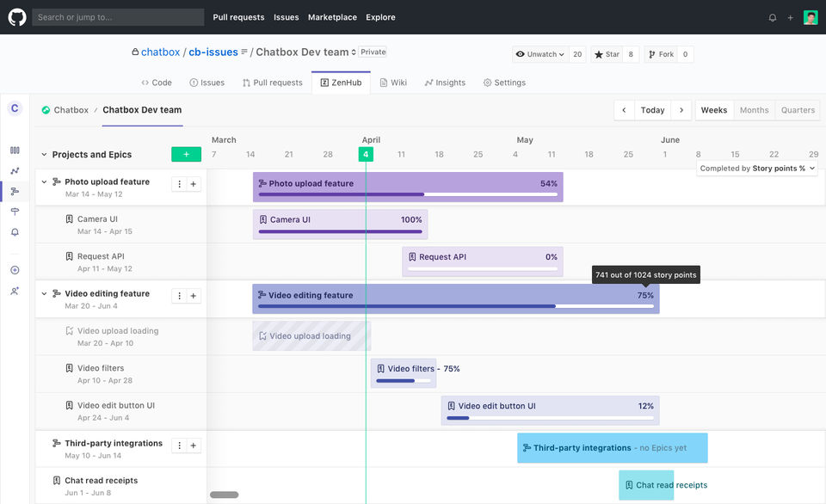Screen dimensions: 826x504
Task: Open the reports chart icon in sidebar
Action: [x=15, y=170]
